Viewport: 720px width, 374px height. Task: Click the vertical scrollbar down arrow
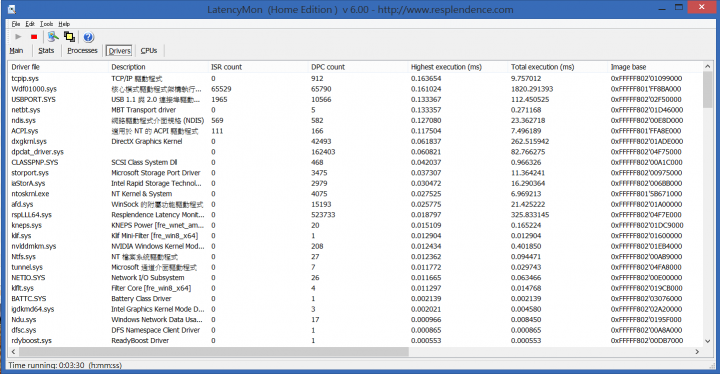click(708, 341)
